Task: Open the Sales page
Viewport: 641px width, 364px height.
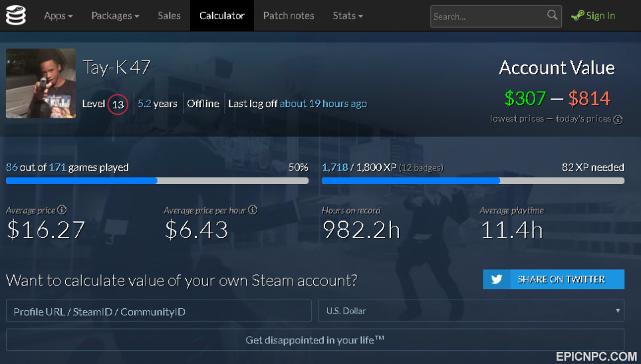Action: point(169,15)
